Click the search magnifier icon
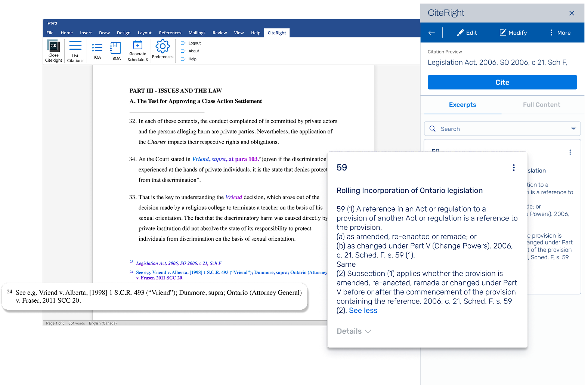The width and height of the screenshot is (588, 389). (432, 129)
